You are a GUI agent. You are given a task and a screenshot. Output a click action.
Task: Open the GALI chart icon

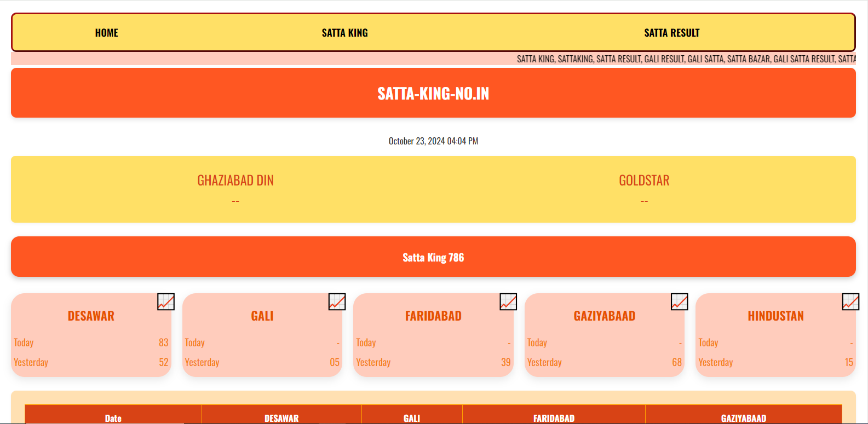click(x=337, y=301)
